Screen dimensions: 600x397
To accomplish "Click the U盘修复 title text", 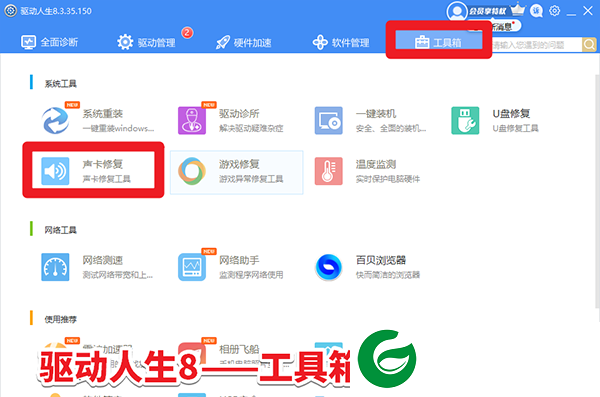I will point(511,114).
